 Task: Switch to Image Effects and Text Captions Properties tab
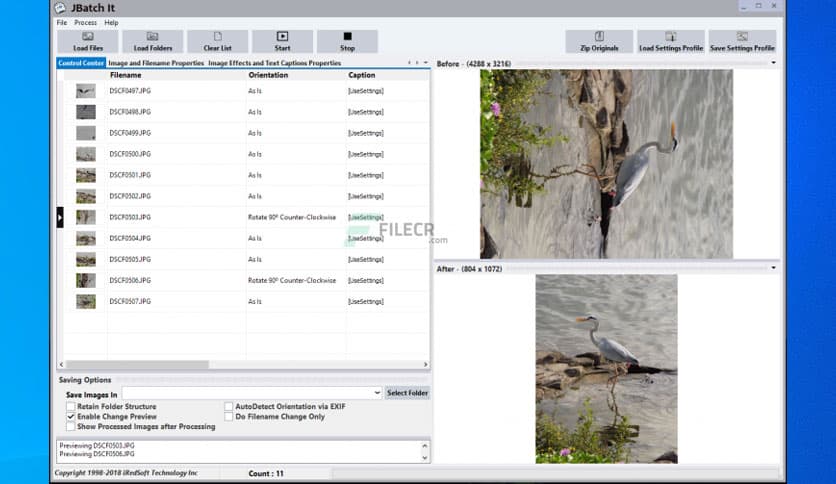click(275, 63)
